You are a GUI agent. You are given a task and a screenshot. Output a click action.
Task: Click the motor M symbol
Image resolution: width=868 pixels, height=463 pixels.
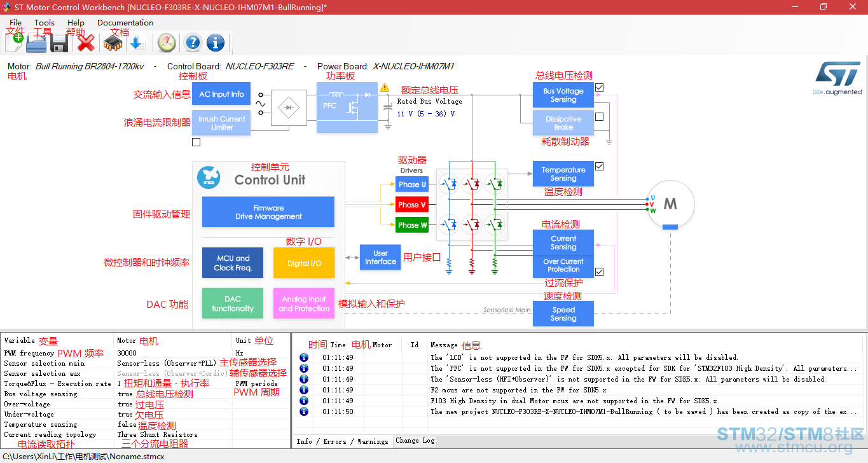point(670,204)
